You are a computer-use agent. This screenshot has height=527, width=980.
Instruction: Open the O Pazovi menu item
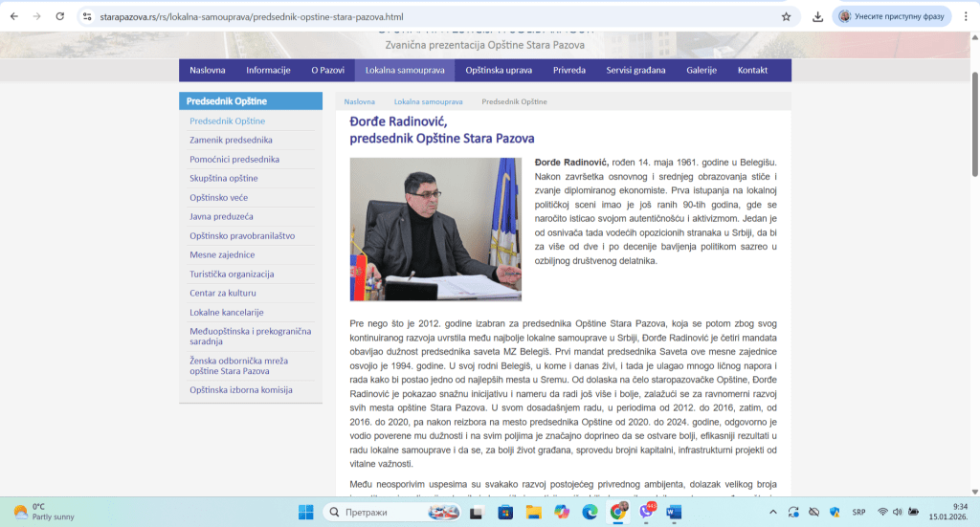[327, 70]
